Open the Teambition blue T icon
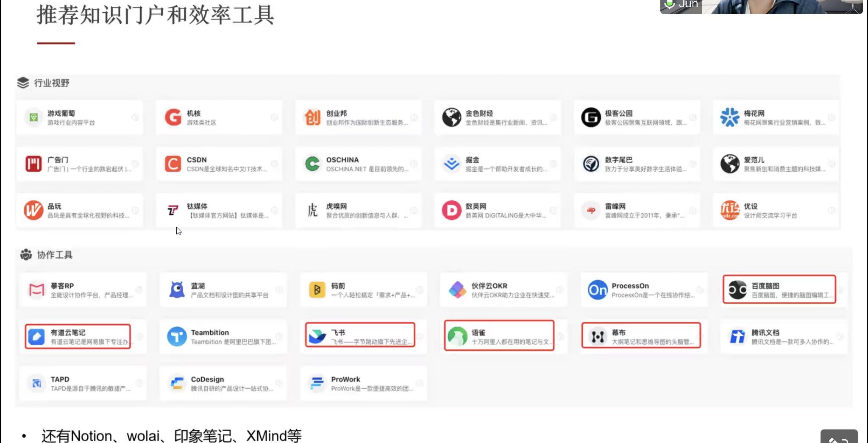This screenshot has height=443, width=868. coord(177,337)
